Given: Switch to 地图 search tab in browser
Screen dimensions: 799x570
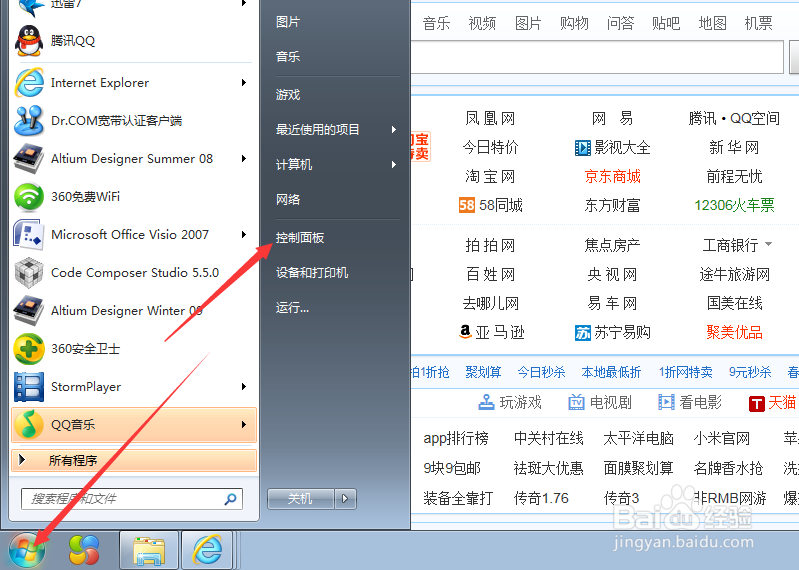Looking at the screenshot, I should (x=712, y=23).
